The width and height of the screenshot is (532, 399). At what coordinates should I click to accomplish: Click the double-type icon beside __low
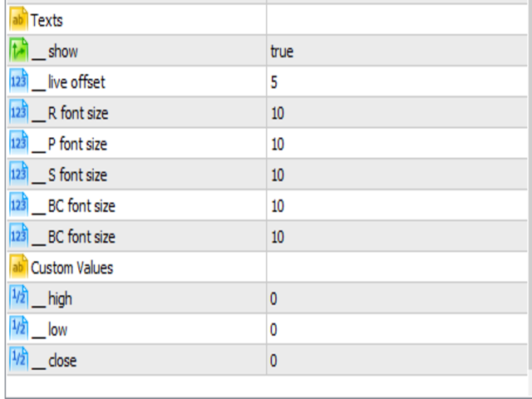coord(18,329)
